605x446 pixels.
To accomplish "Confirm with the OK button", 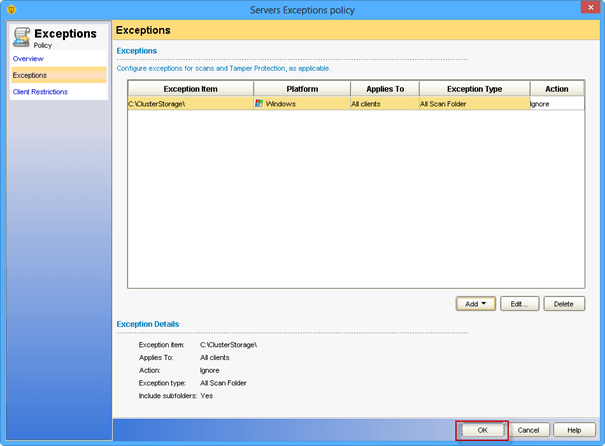I will coord(482,430).
